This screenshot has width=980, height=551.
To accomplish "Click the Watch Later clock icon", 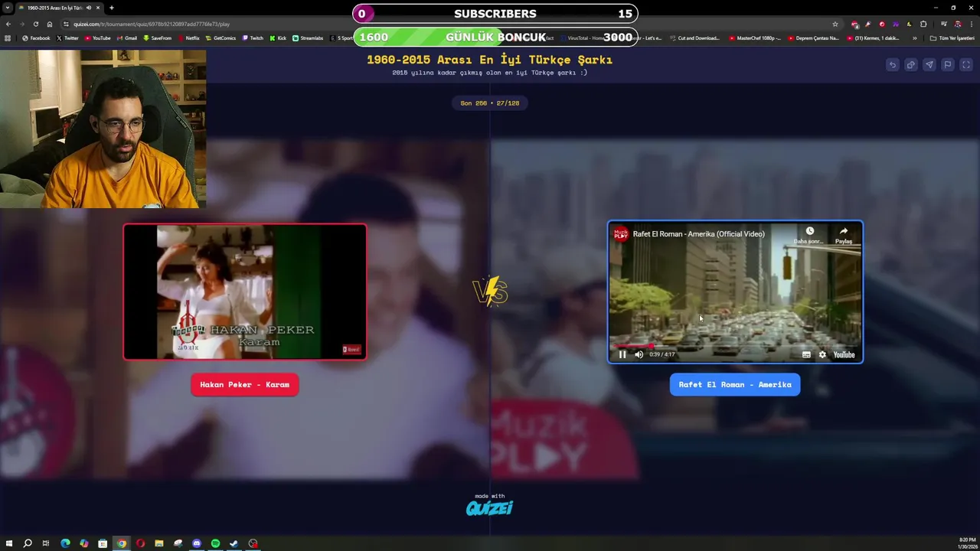I will pyautogui.click(x=809, y=231).
